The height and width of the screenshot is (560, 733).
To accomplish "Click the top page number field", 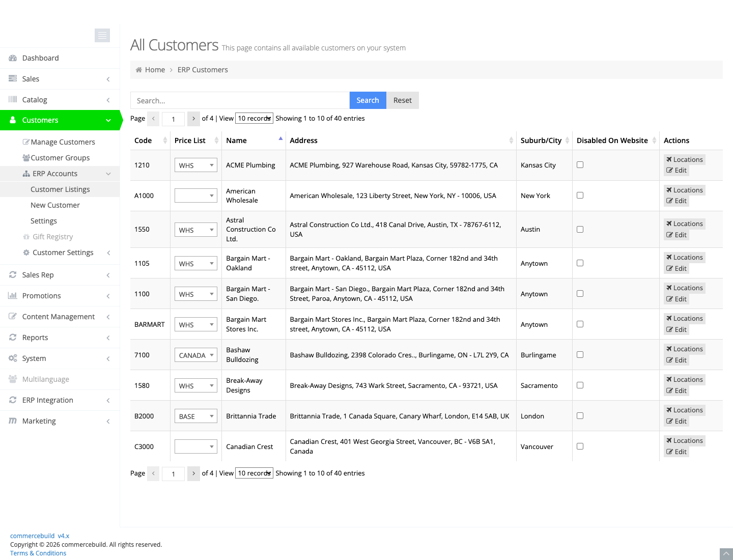I will click(x=173, y=119).
